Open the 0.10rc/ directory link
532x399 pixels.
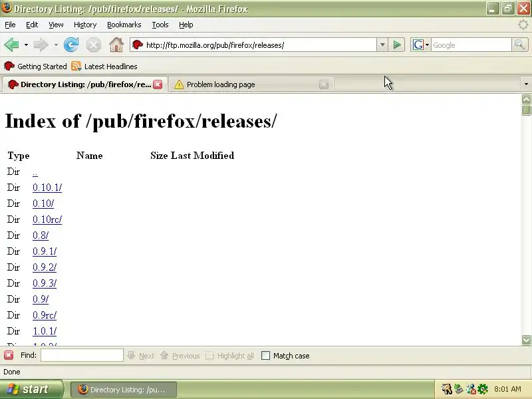(47, 219)
